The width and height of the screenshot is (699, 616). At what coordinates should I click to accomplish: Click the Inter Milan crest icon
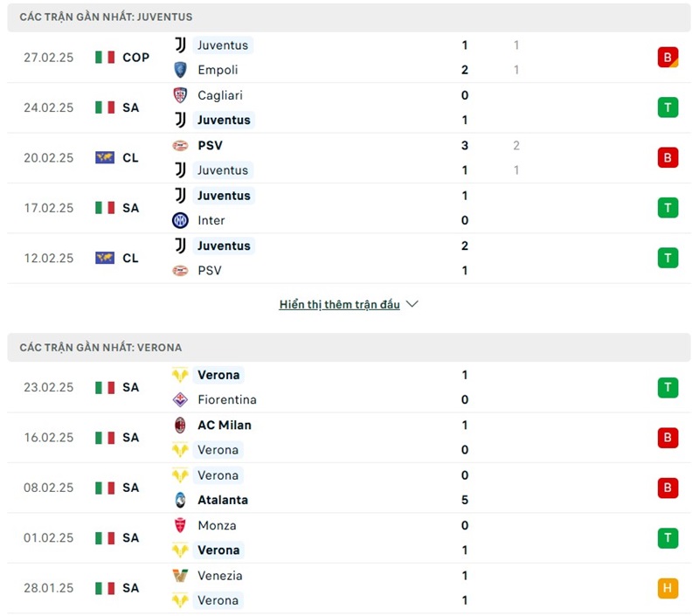[180, 220]
